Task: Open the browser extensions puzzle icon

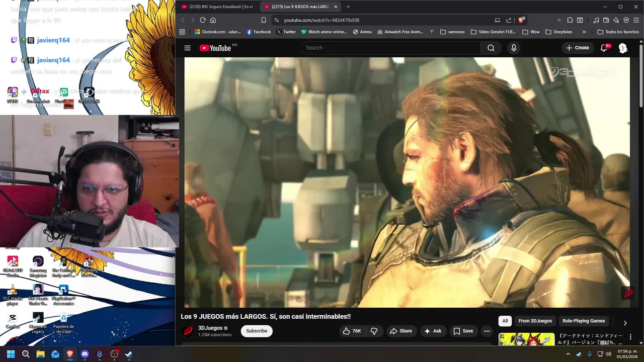Action: click(570, 20)
